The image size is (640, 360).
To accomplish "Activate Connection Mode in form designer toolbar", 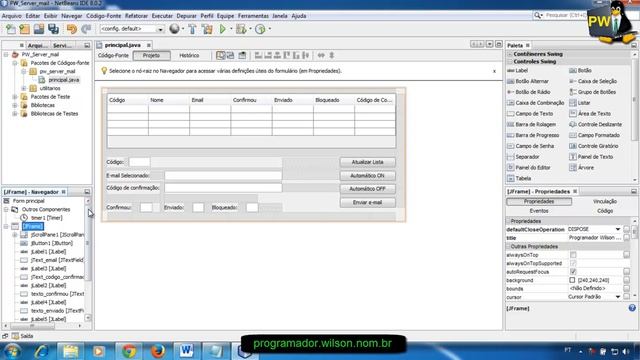I will pos(231,55).
